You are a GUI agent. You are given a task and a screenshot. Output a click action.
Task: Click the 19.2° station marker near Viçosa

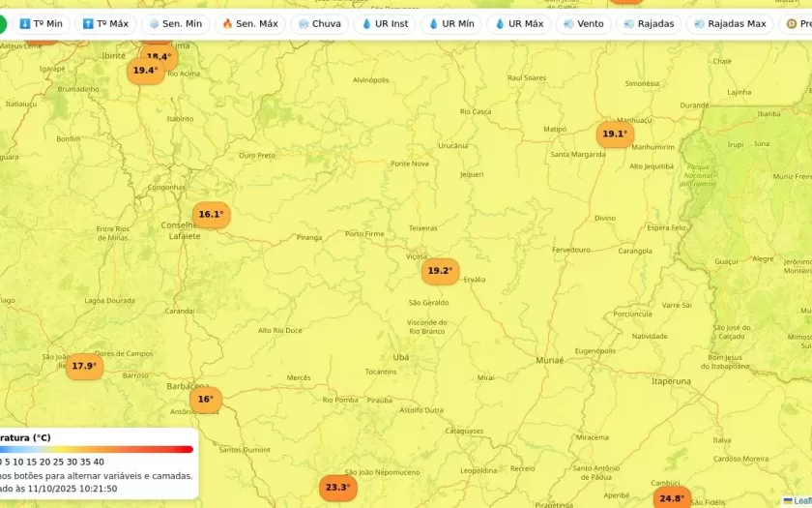pyautogui.click(x=440, y=271)
